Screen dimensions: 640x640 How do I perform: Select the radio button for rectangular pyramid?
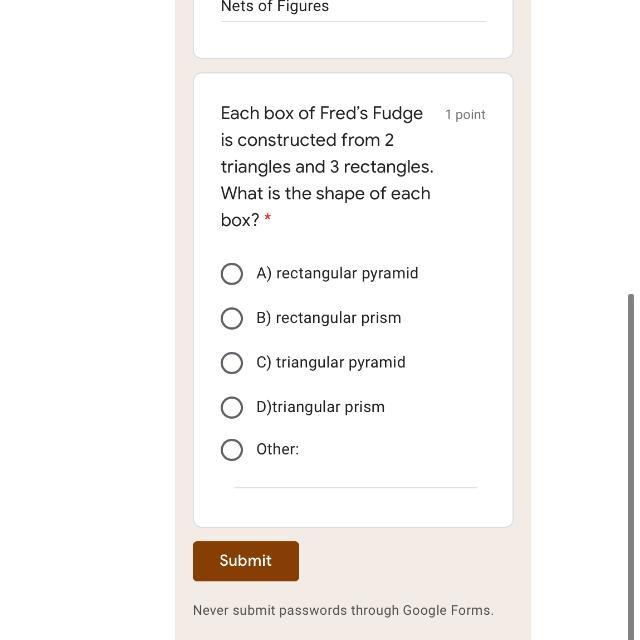(232, 274)
